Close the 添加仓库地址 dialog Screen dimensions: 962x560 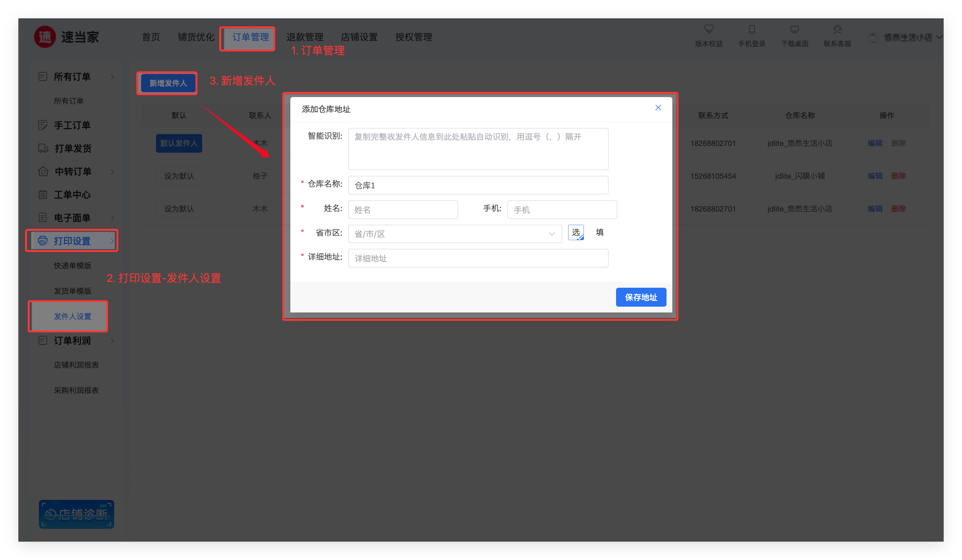[x=658, y=108]
